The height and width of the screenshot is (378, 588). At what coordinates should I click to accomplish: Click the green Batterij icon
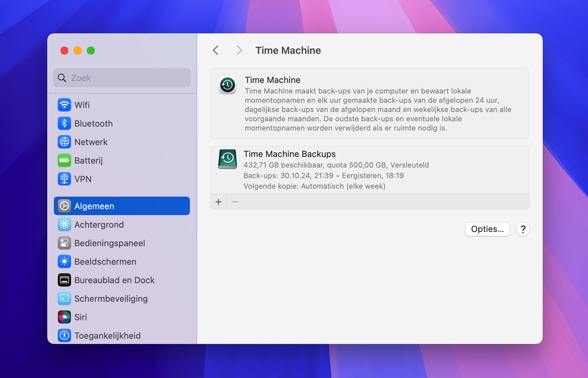(x=64, y=161)
